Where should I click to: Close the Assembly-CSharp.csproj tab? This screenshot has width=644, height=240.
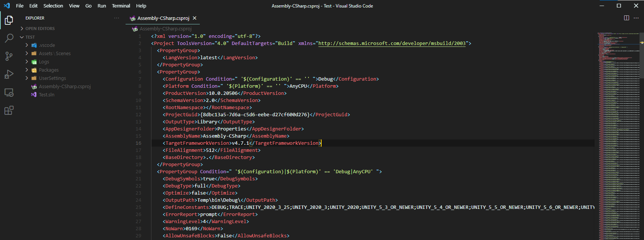pos(195,18)
